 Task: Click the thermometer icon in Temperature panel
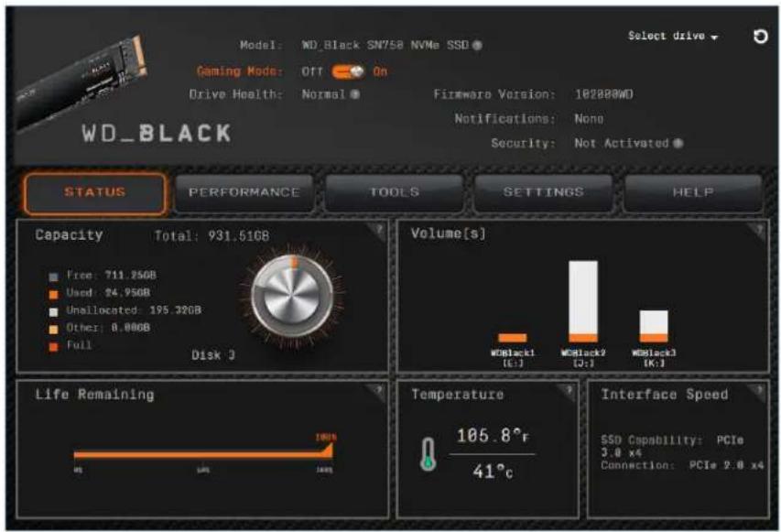[428, 454]
